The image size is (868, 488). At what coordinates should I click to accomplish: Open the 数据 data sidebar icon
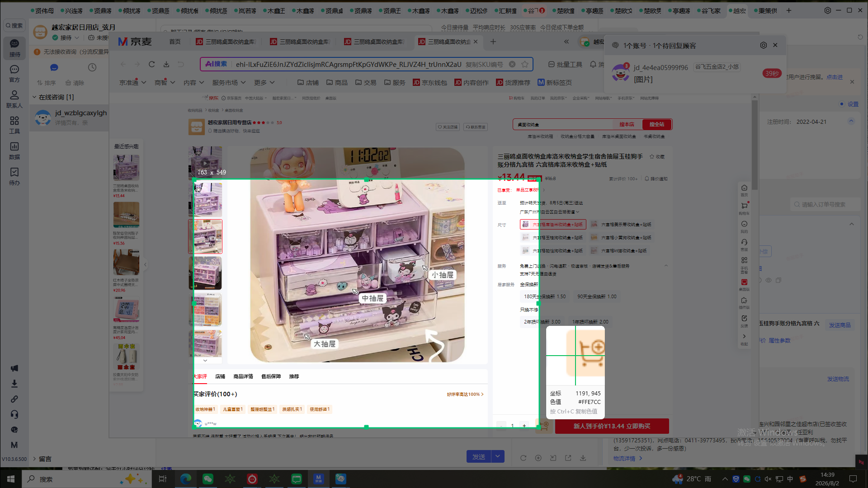coord(14,150)
